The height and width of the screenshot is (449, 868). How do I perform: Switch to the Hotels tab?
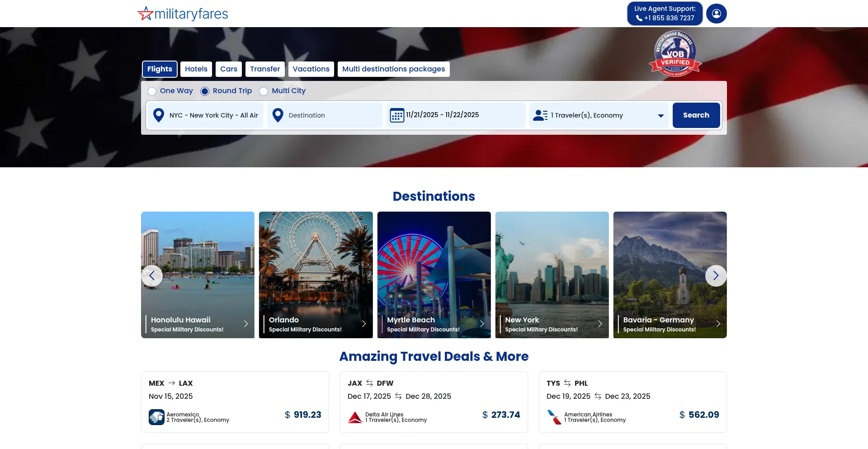coord(196,69)
